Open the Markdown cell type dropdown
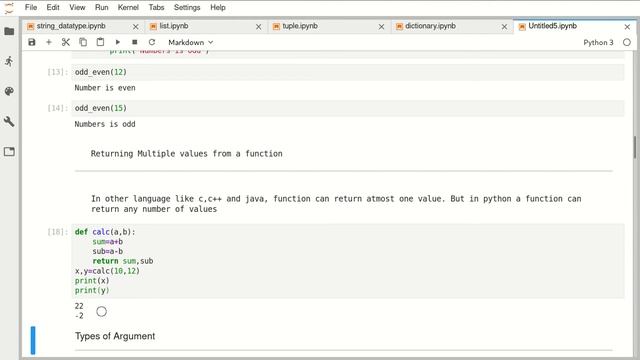This screenshot has width=640, height=360. point(191,42)
